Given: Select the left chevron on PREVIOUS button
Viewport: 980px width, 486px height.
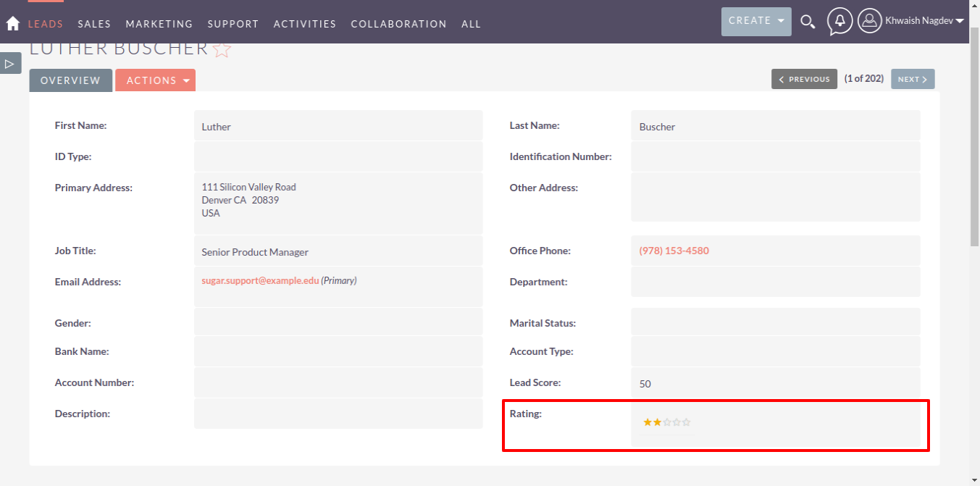Looking at the screenshot, I should pyautogui.click(x=782, y=78).
